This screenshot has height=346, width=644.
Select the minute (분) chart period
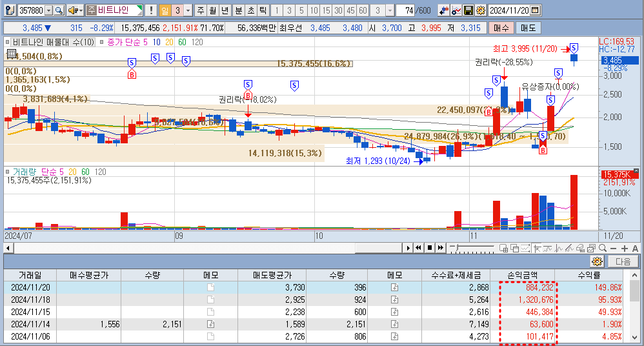click(x=239, y=10)
